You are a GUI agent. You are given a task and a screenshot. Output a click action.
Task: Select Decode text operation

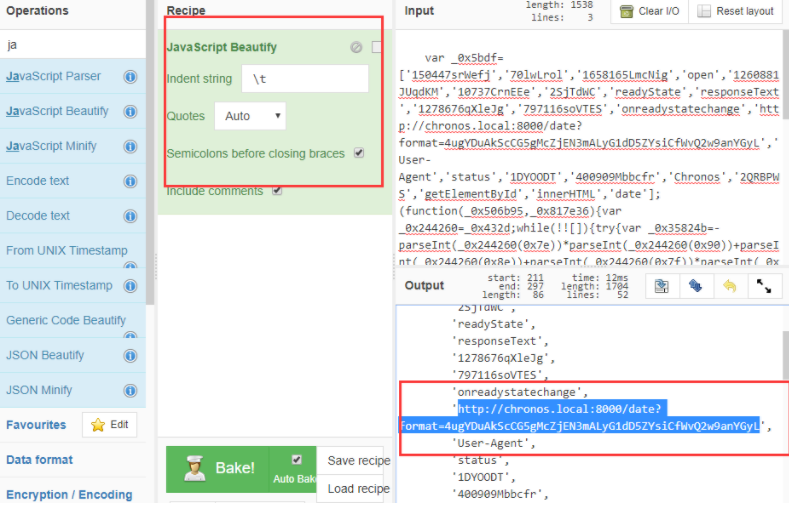point(73,216)
